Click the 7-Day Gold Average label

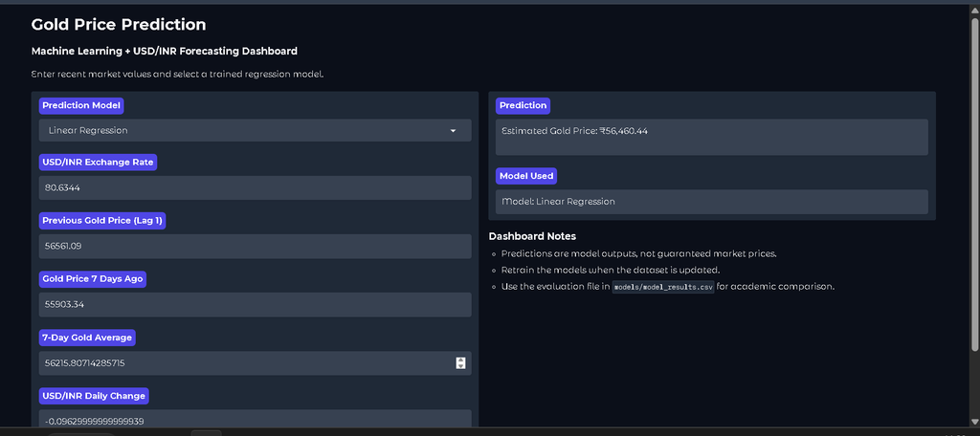click(87, 338)
